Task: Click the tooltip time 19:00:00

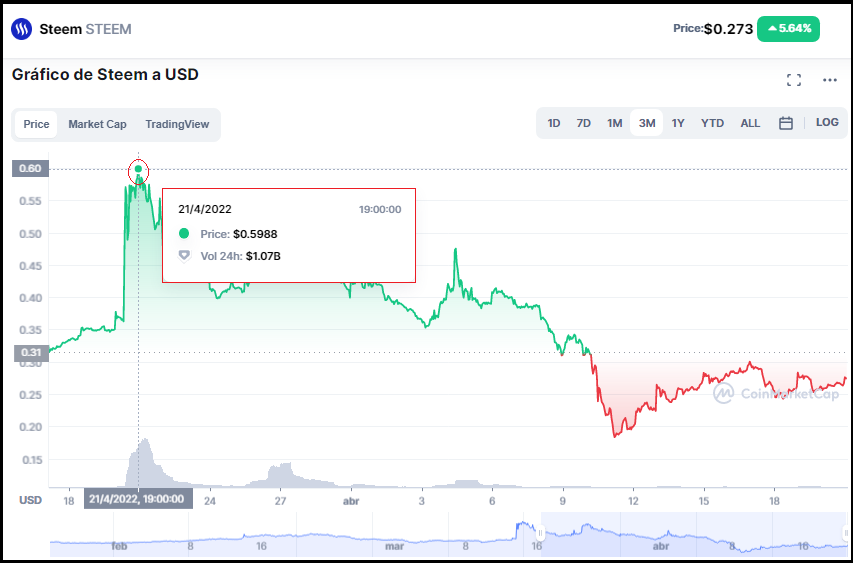Action: coord(380,209)
